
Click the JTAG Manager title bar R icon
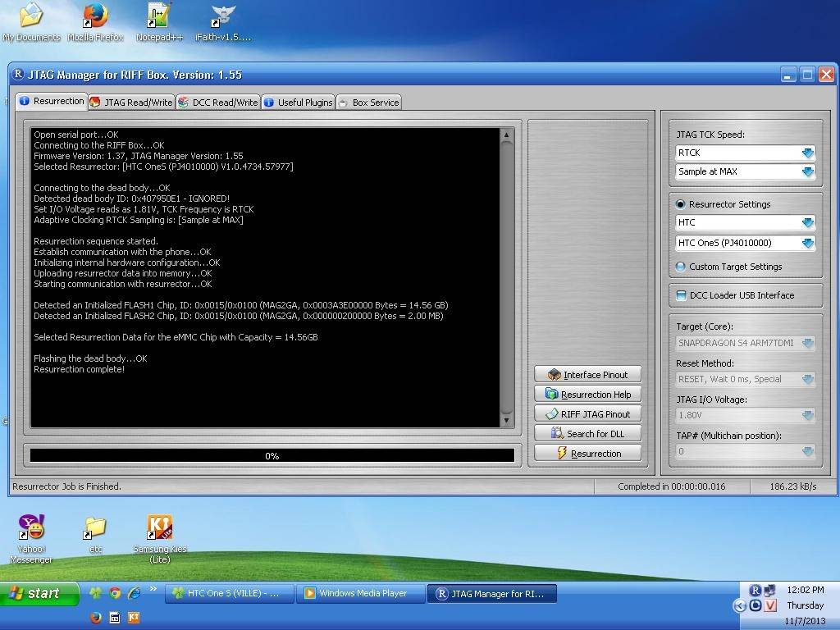(18, 75)
